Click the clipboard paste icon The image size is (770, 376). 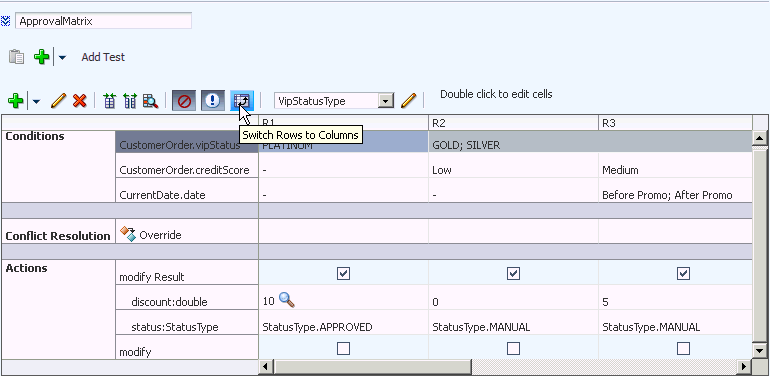(x=16, y=57)
